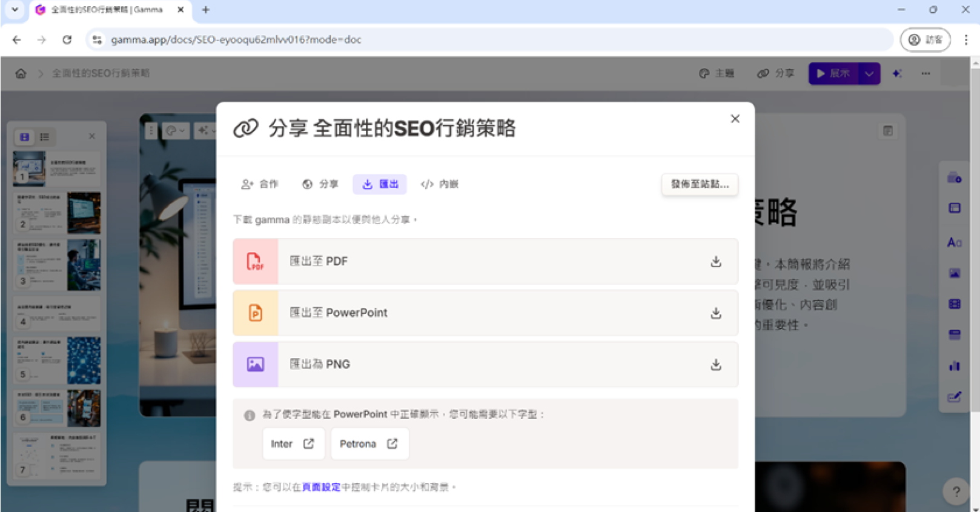Click the 發佈至站點 button
Viewport: 980px width, 512px height.
[x=700, y=184]
